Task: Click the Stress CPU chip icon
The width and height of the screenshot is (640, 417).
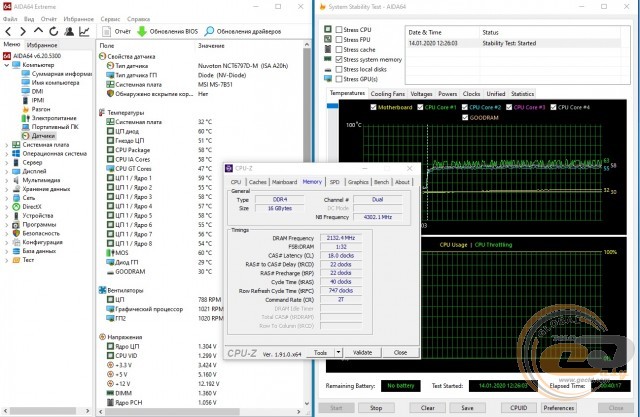Action: click(x=328, y=29)
